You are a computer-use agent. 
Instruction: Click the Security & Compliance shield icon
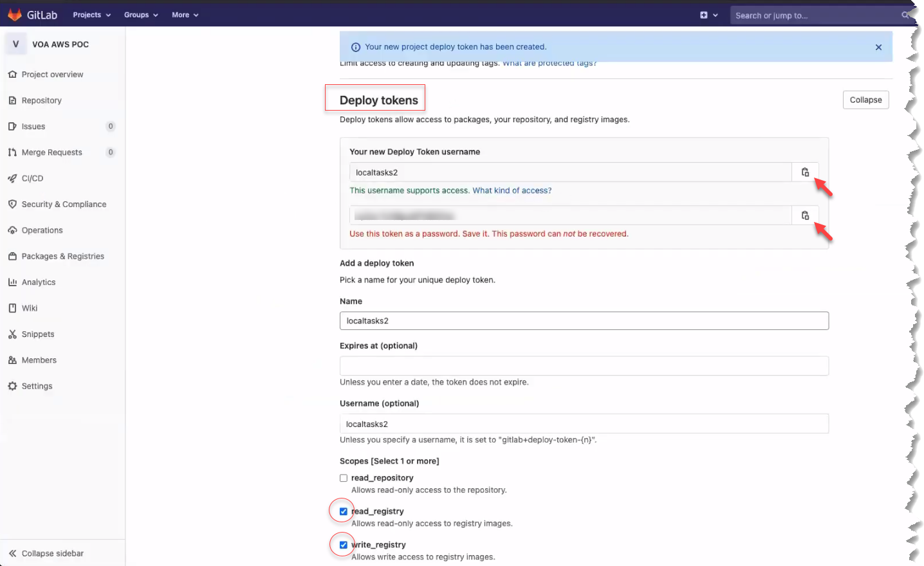pos(12,204)
